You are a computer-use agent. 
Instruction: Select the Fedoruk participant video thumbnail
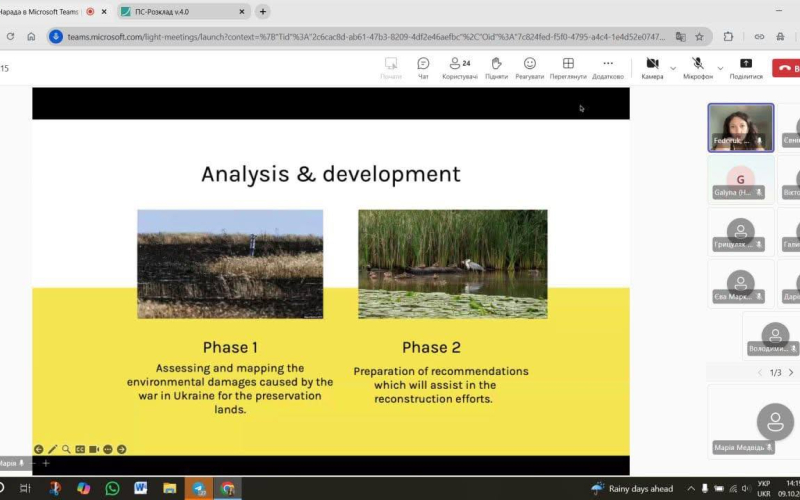pyautogui.click(x=740, y=127)
